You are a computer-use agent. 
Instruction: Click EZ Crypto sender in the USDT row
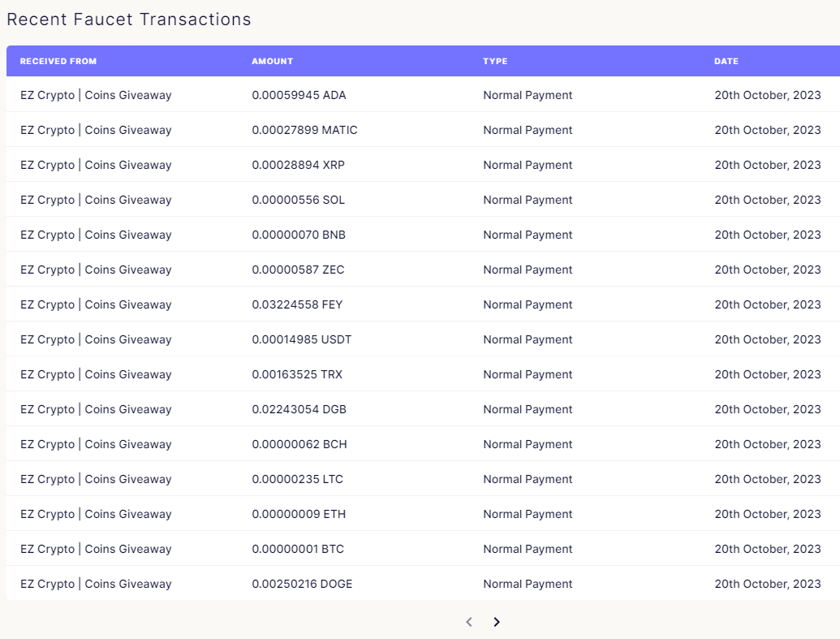[x=96, y=339]
